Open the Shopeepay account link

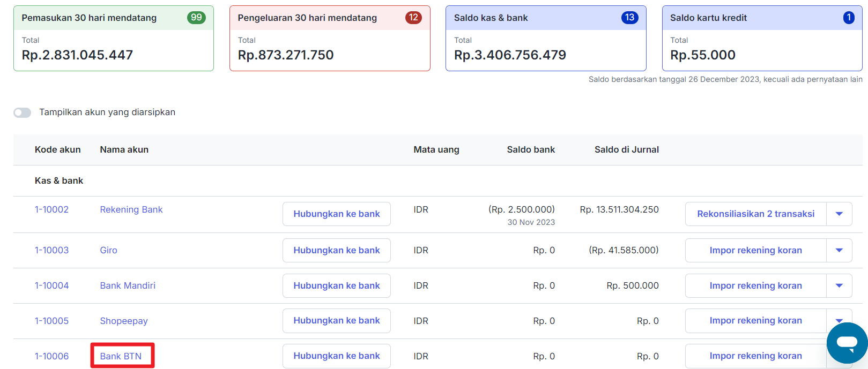pyautogui.click(x=123, y=321)
